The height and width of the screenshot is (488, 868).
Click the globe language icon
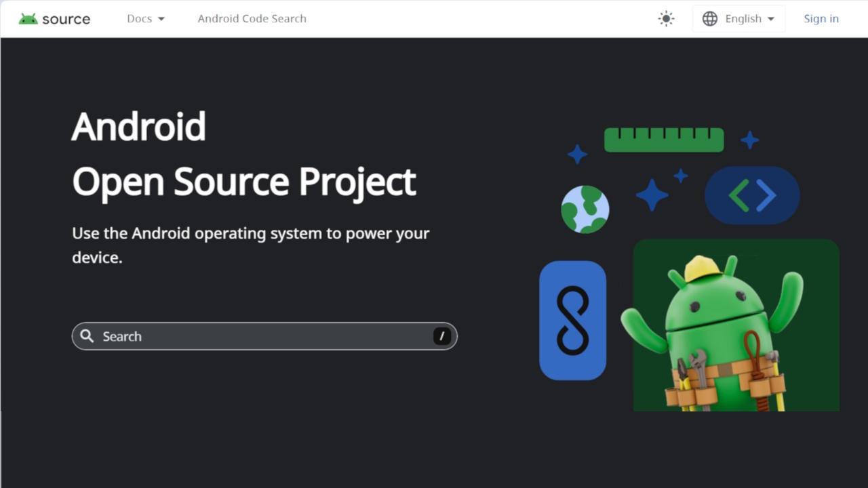pyautogui.click(x=710, y=19)
